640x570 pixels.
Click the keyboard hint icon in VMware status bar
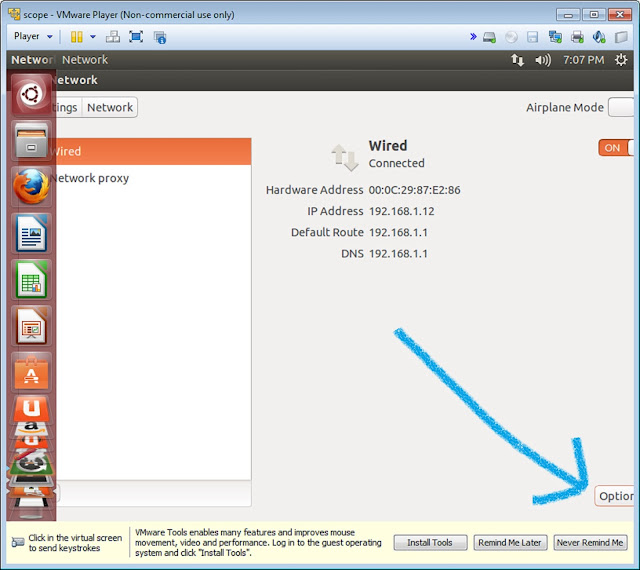click(18, 542)
